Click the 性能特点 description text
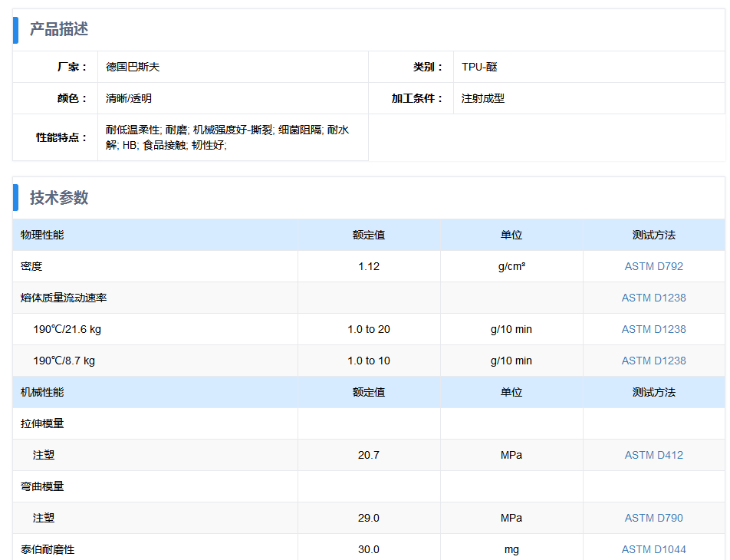 (x=227, y=137)
